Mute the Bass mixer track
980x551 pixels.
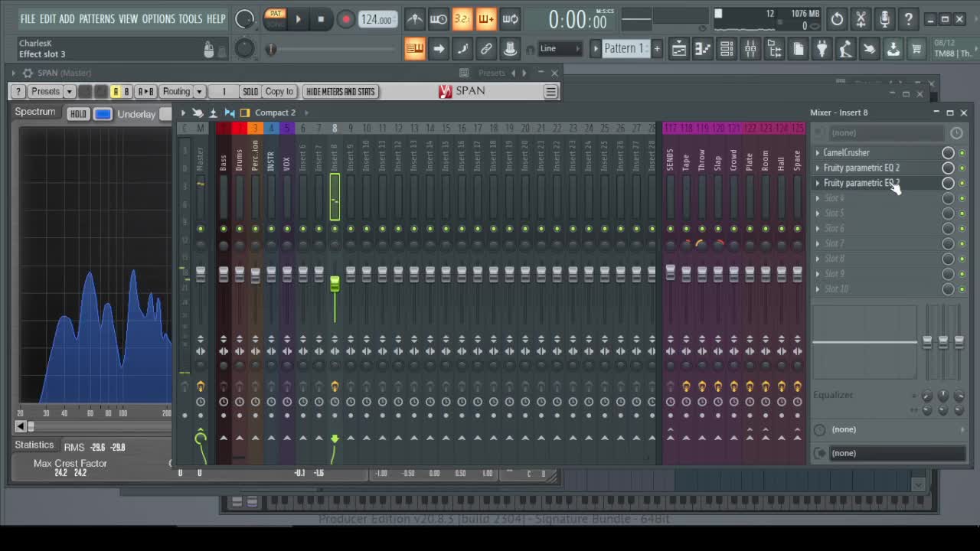coord(224,229)
